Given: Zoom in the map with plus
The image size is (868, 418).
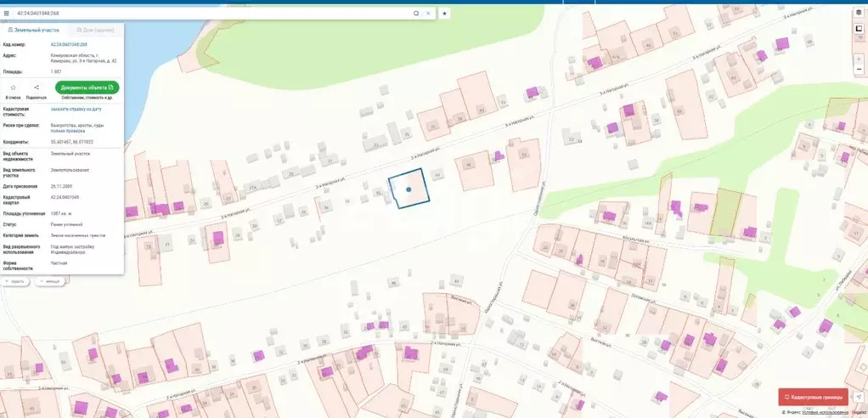Looking at the screenshot, I should [859, 59].
